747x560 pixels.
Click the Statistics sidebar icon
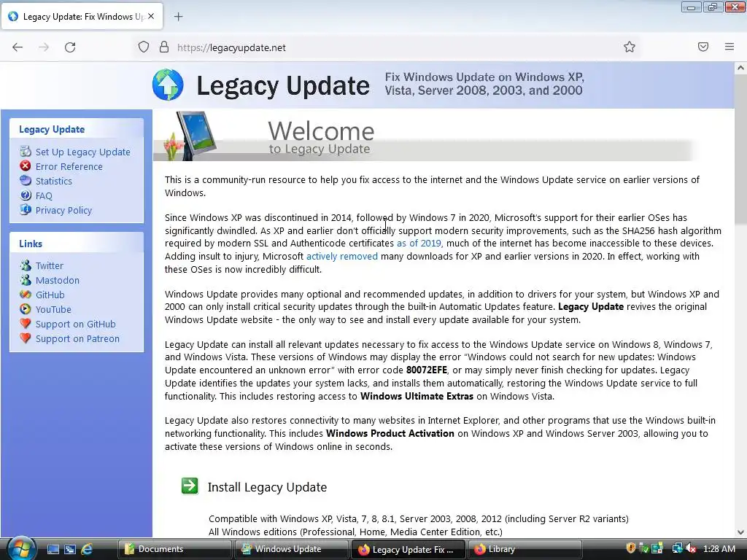pos(26,181)
